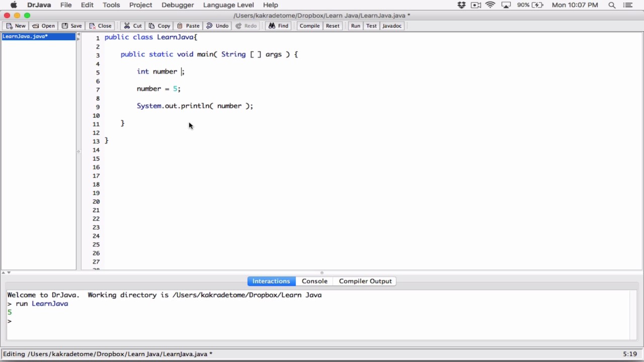The image size is (644, 362).
Task: Click the Dropbox menu bar icon
Action: tap(461, 5)
